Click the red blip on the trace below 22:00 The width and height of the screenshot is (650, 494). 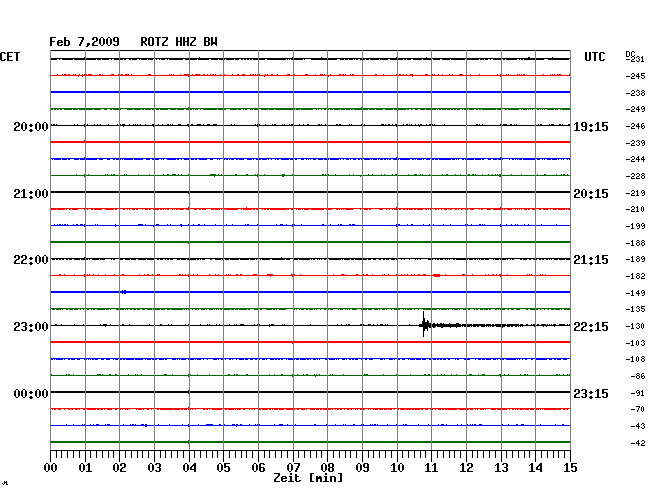click(x=437, y=275)
